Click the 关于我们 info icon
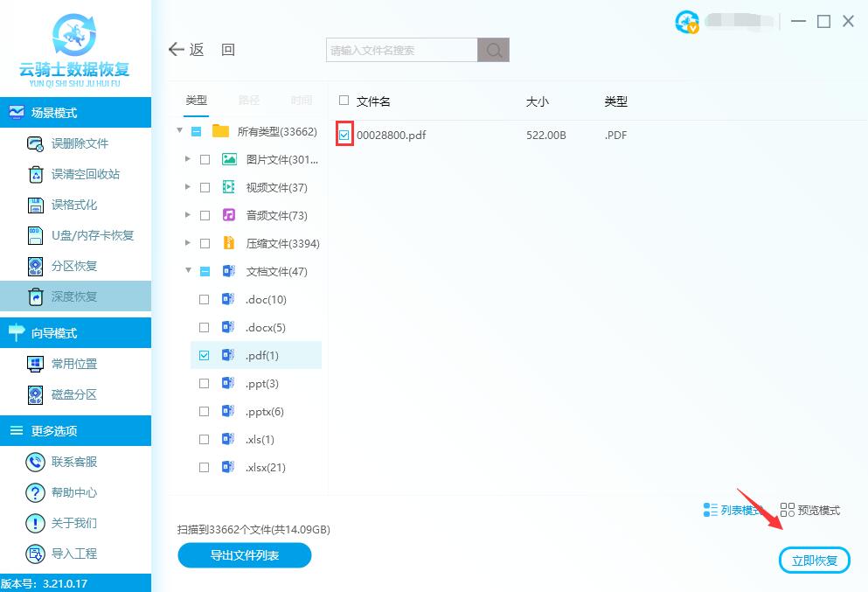The image size is (868, 592). click(36, 523)
